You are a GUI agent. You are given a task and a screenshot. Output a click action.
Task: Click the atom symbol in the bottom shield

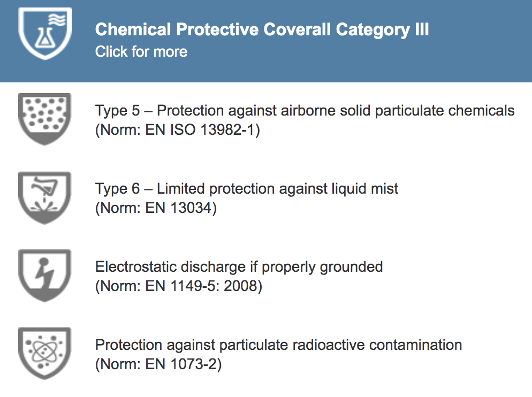point(45,352)
